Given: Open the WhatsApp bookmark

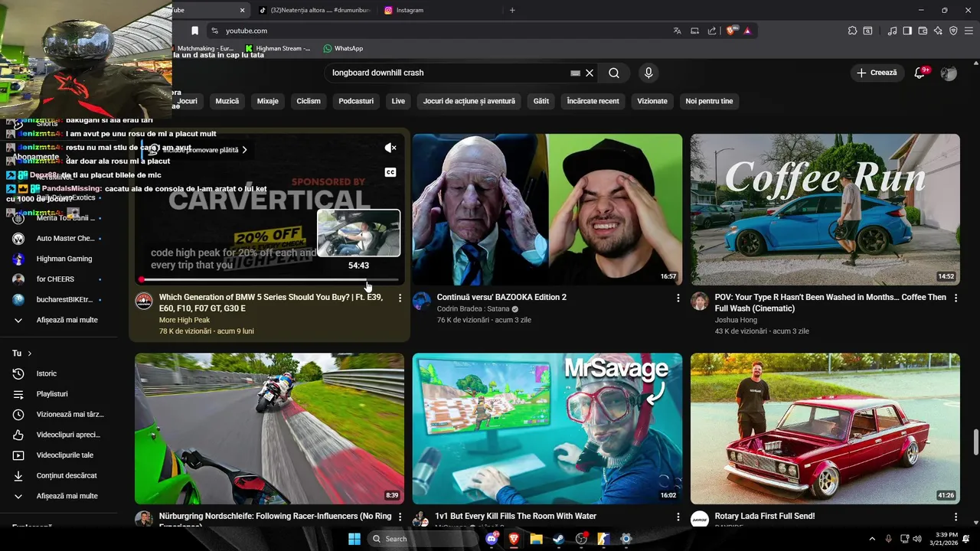Looking at the screenshot, I should click(343, 48).
